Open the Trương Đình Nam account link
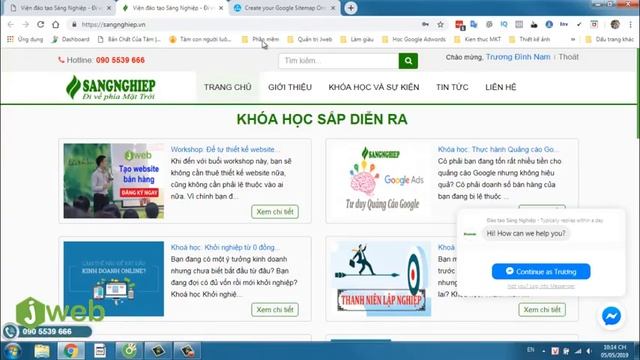This screenshot has width=640, height=360. coord(518,57)
